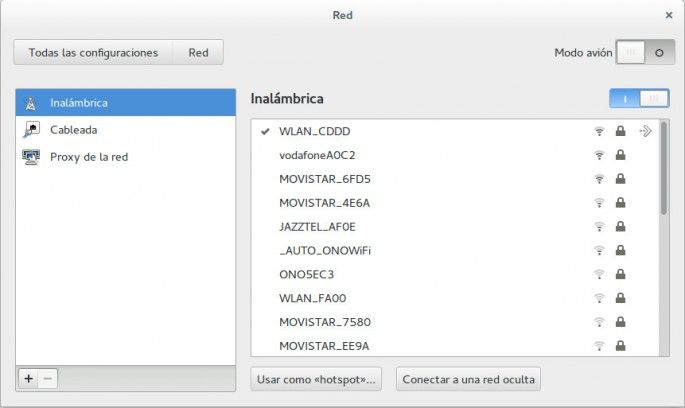Open WLAN_CDDD connection details arrow

coord(645,131)
